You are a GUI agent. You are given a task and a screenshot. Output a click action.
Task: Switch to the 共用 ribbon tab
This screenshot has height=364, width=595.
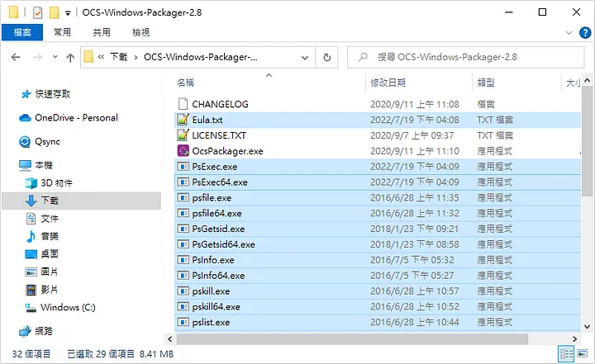(x=102, y=33)
